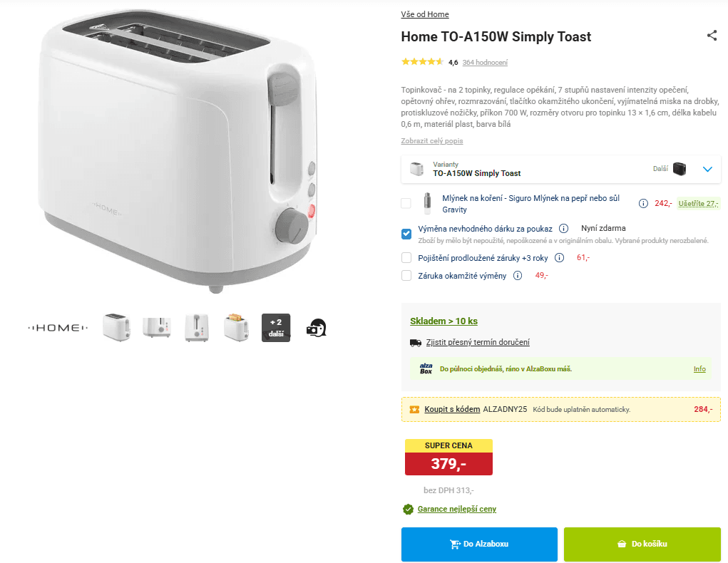Click the photographer customer-photos icon under gallery
Image resolution: width=728 pixels, height=563 pixels.
coord(317,328)
